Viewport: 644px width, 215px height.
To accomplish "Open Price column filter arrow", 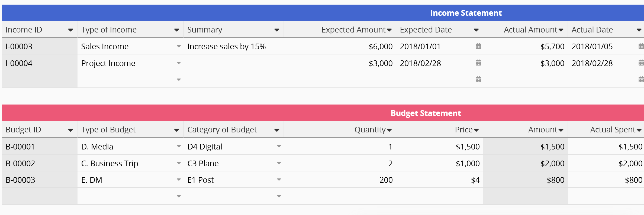I will point(476,130).
